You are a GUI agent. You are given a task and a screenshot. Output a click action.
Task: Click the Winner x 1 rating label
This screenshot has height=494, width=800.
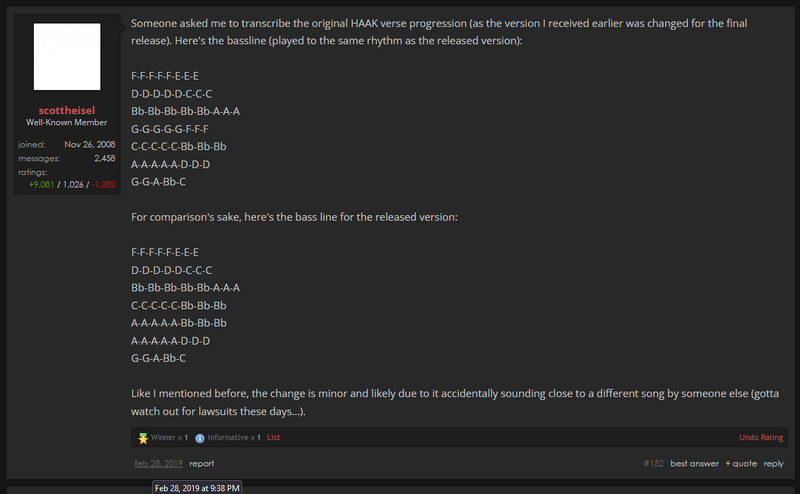pyautogui.click(x=169, y=437)
